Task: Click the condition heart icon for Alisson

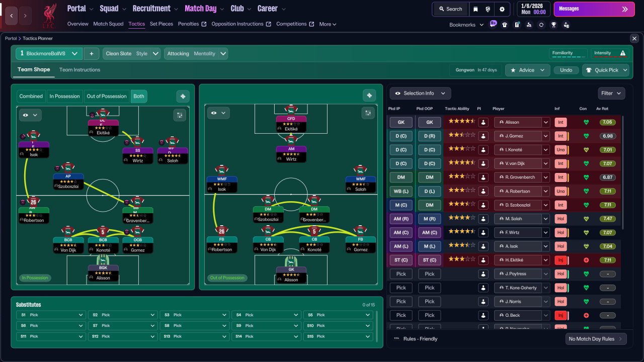Action: [x=586, y=122]
